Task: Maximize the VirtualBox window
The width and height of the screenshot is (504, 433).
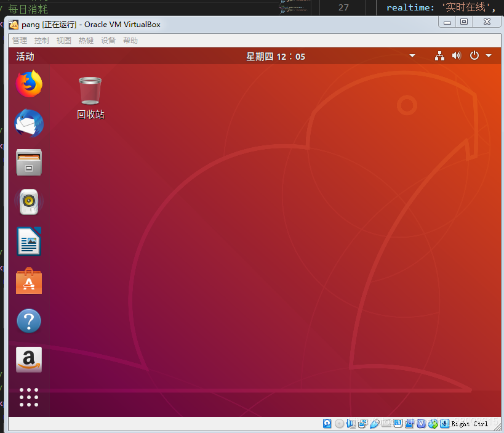Action: pyautogui.click(x=464, y=22)
